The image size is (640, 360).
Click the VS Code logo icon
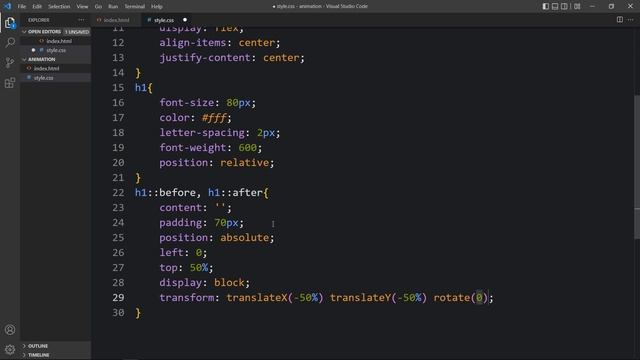tap(7, 6)
